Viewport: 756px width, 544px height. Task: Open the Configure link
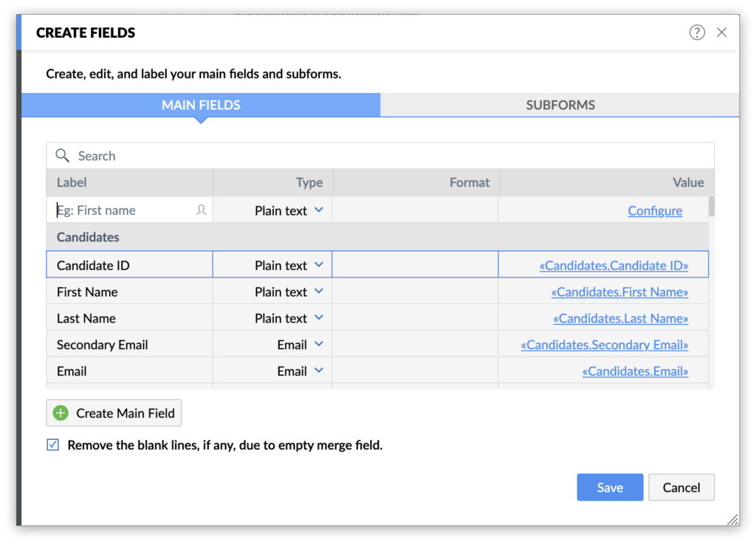655,211
